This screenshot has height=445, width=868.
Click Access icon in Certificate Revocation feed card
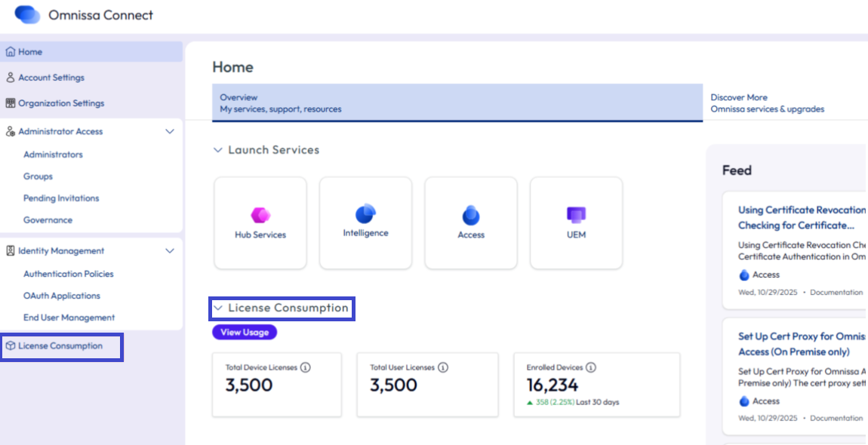[744, 275]
